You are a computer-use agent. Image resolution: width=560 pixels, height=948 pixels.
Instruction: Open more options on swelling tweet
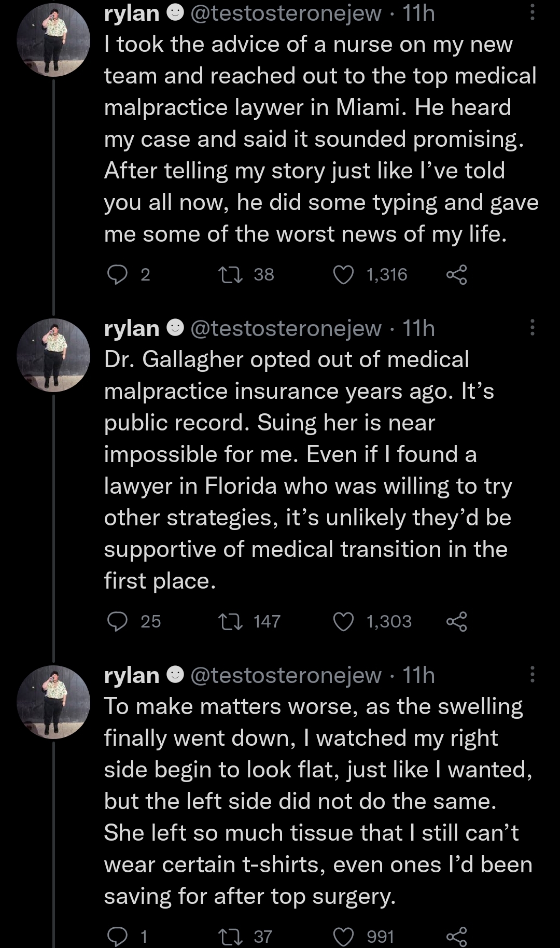[x=532, y=674]
